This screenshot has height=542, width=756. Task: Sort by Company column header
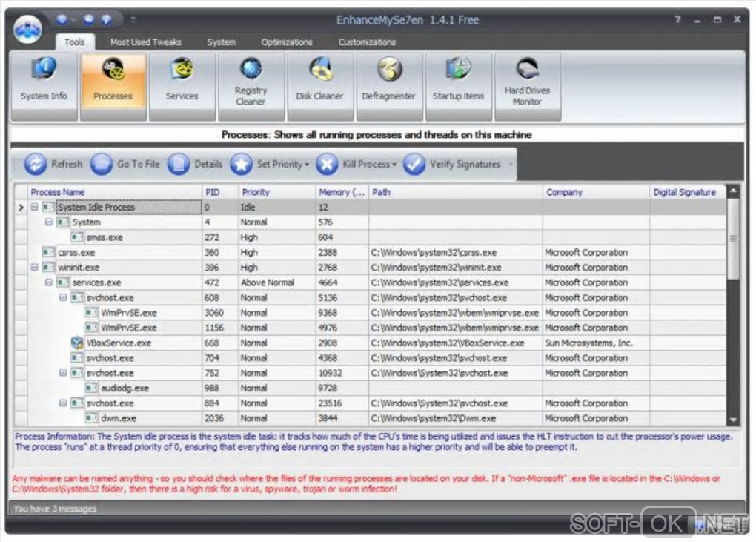(x=597, y=192)
